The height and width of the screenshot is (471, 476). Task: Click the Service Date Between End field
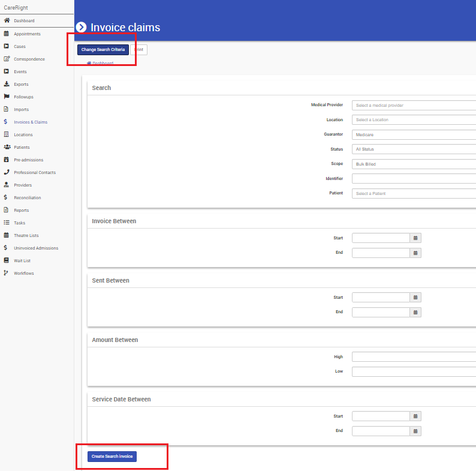pyautogui.click(x=381, y=431)
